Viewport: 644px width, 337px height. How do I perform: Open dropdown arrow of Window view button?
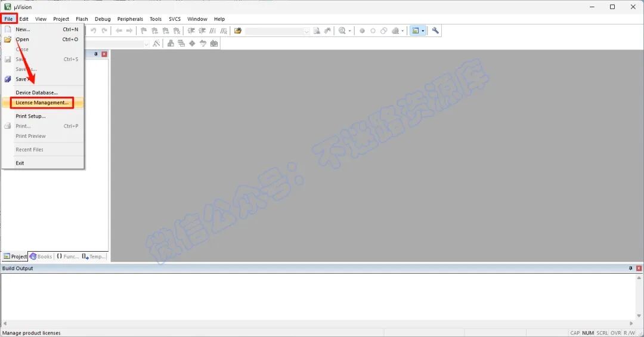click(x=423, y=31)
